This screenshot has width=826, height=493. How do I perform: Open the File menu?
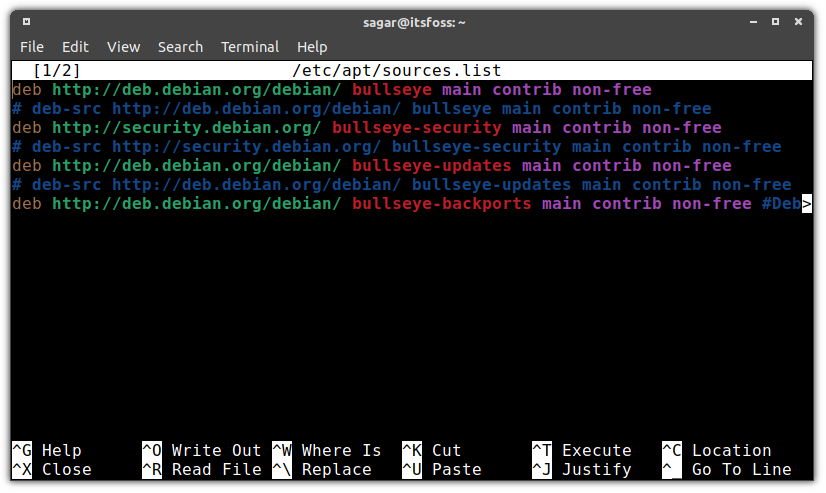pos(32,47)
